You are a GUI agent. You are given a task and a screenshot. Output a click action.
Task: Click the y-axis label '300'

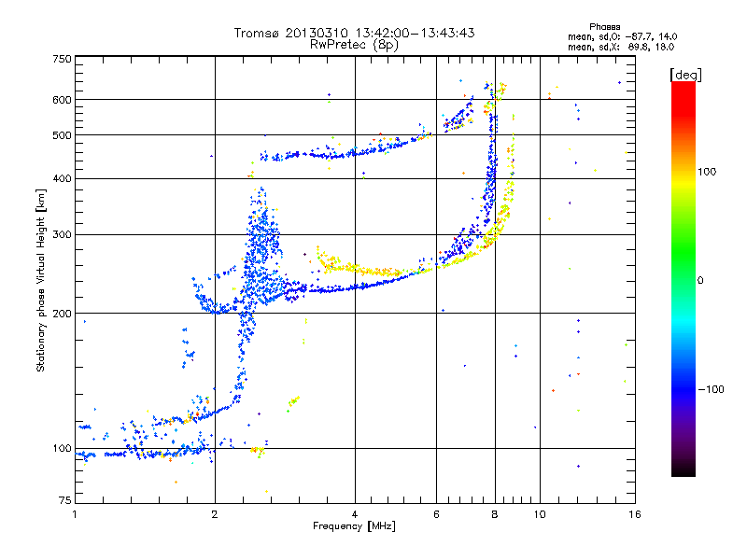coord(62,235)
